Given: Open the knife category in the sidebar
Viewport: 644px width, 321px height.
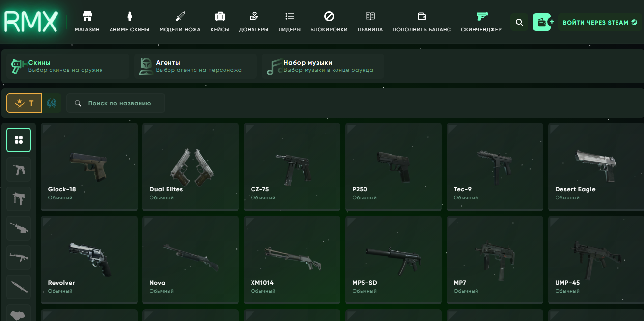Looking at the screenshot, I should click(x=19, y=287).
